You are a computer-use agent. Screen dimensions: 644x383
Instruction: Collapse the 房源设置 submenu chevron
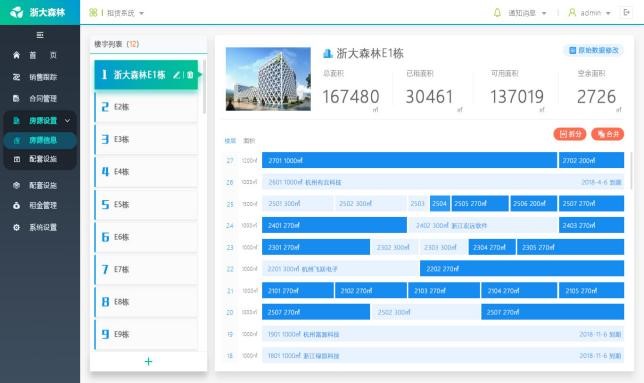[x=67, y=121]
